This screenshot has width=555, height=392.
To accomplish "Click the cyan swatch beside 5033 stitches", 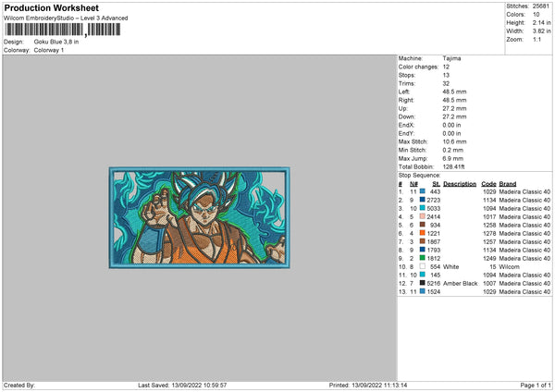I will [423, 208].
